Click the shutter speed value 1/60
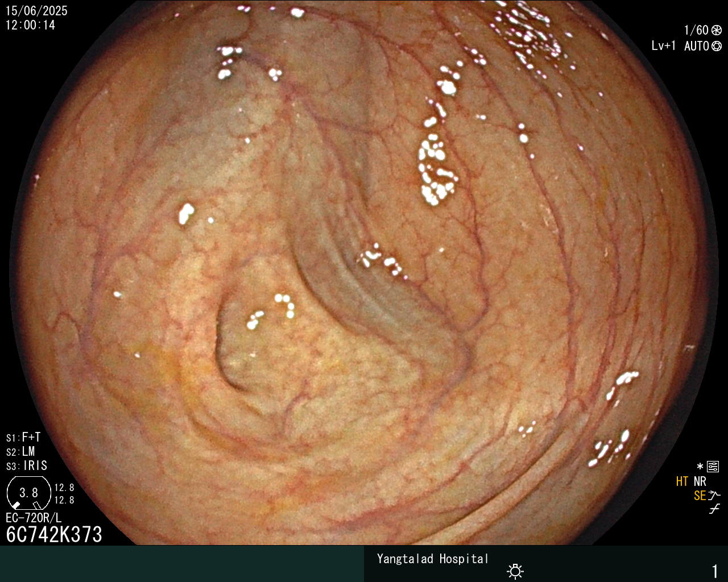Screen dimensions: 728x582 (696, 31)
